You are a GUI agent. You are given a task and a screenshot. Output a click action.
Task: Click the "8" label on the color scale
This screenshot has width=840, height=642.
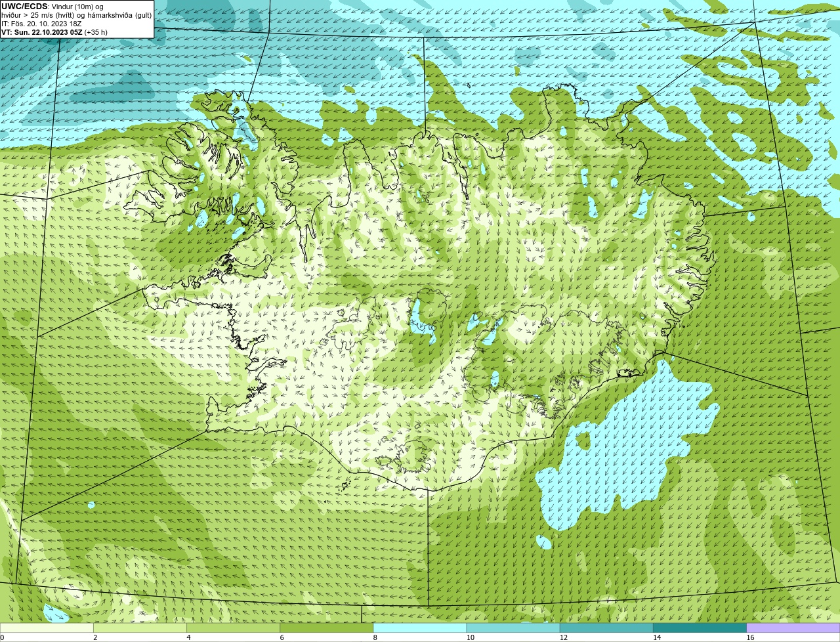[x=375, y=637]
